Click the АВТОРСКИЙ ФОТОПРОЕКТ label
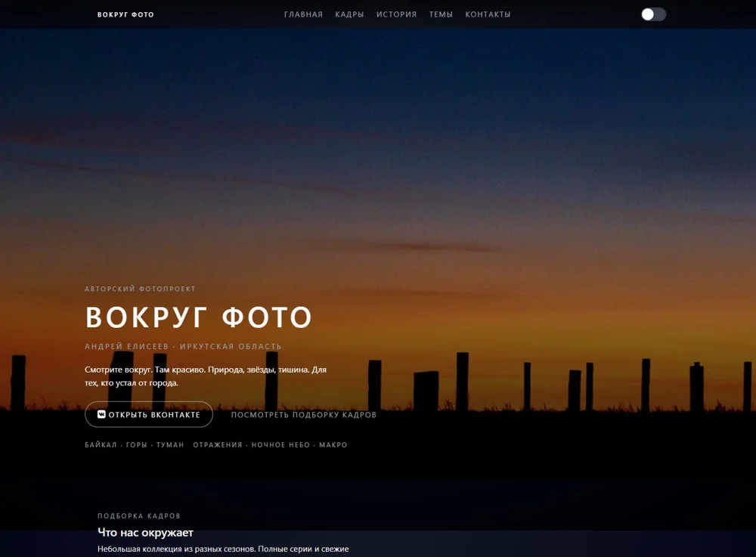Image resolution: width=756 pixels, height=557 pixels. coord(140,289)
